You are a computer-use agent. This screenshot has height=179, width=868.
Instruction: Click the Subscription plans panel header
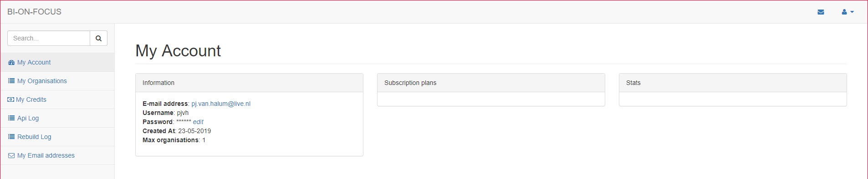coord(491,83)
